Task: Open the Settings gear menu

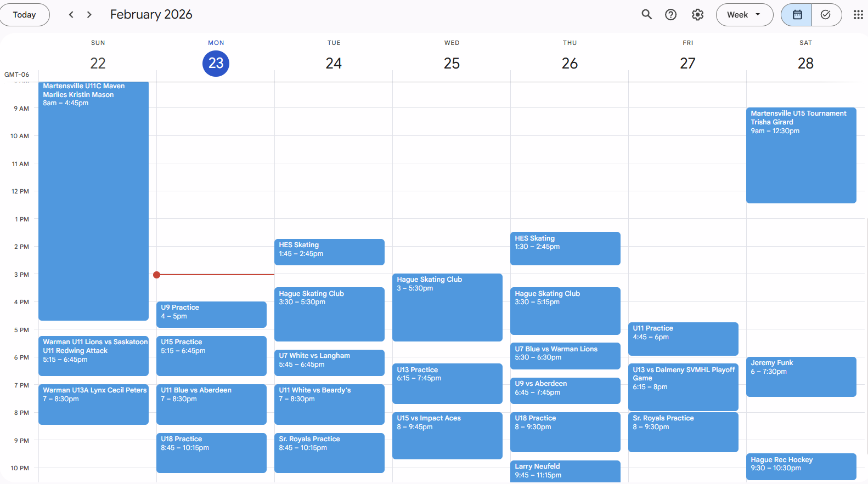Action: (x=697, y=15)
